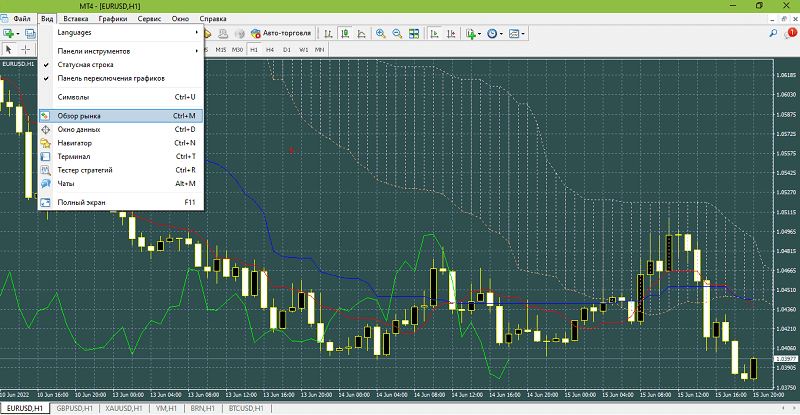The width and height of the screenshot is (800, 415).
Task: Select the MN timeframe
Action: click(x=319, y=50)
